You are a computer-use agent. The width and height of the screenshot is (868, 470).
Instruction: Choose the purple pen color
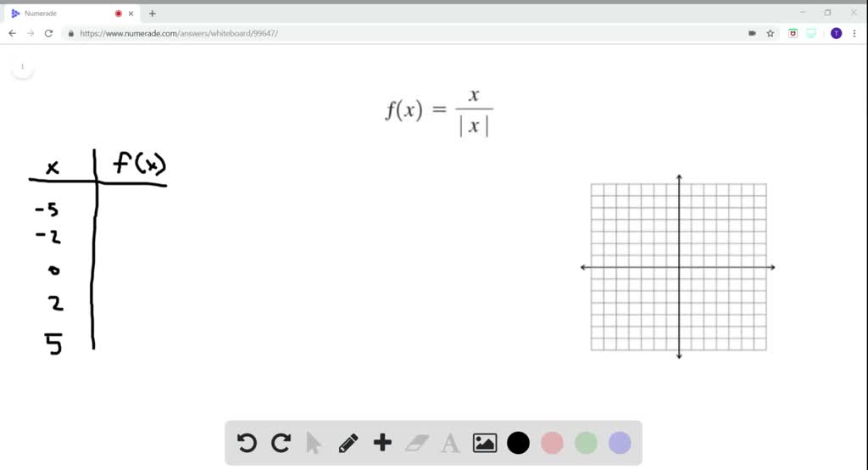620,443
